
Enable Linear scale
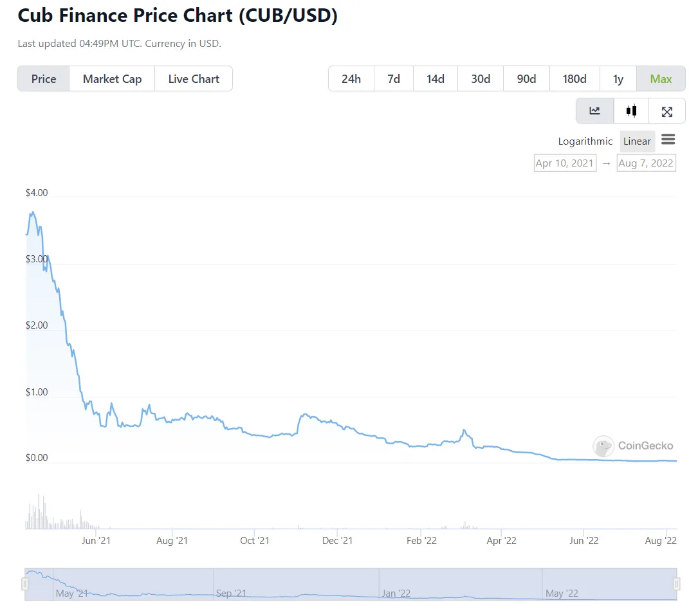637,141
